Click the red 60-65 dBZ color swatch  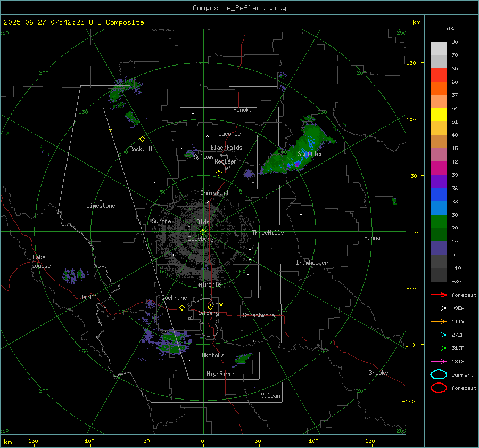[439, 75]
